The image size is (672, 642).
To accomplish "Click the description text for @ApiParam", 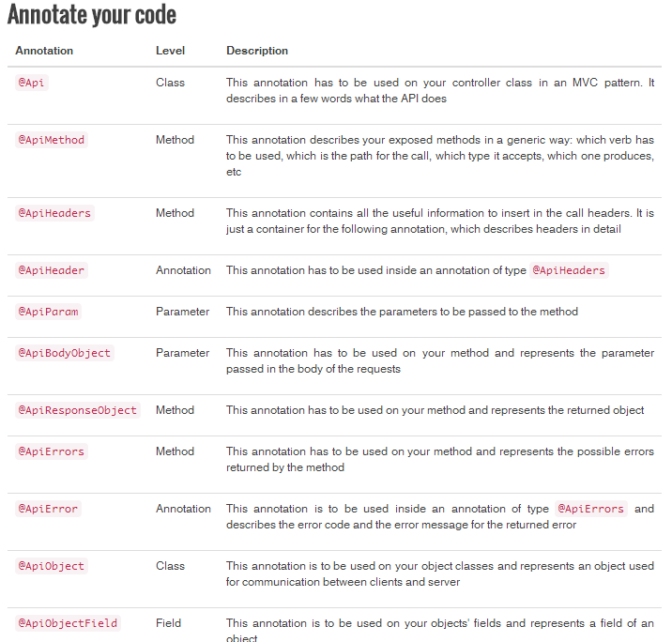I will pyautogui.click(x=402, y=312).
